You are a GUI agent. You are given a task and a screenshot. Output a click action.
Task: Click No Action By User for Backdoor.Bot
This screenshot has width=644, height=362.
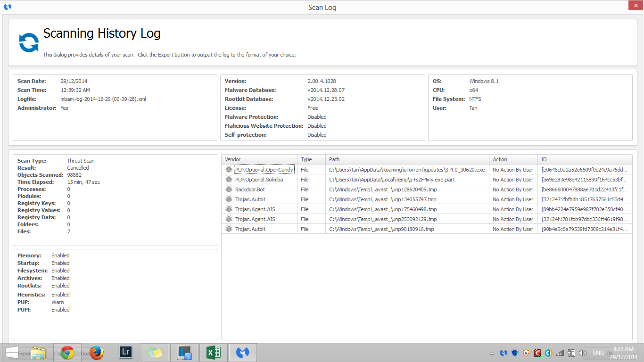click(513, 189)
